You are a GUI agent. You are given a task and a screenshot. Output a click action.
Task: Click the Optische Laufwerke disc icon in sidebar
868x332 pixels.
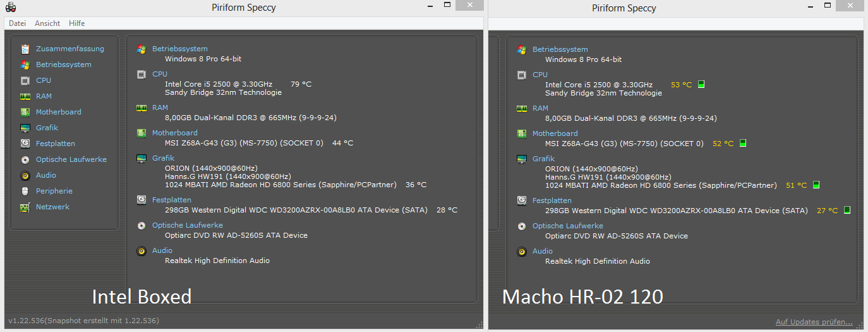pyautogui.click(x=25, y=159)
